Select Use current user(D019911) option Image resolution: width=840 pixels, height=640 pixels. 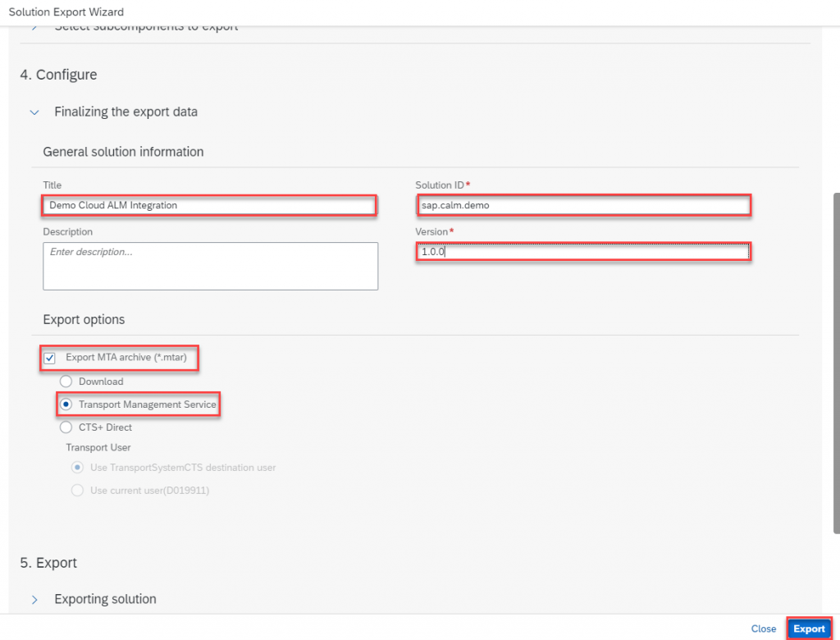coord(78,491)
